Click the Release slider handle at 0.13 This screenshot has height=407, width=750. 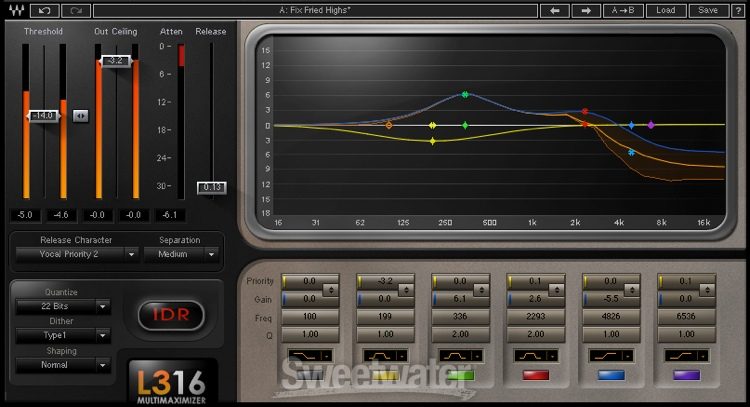211,187
